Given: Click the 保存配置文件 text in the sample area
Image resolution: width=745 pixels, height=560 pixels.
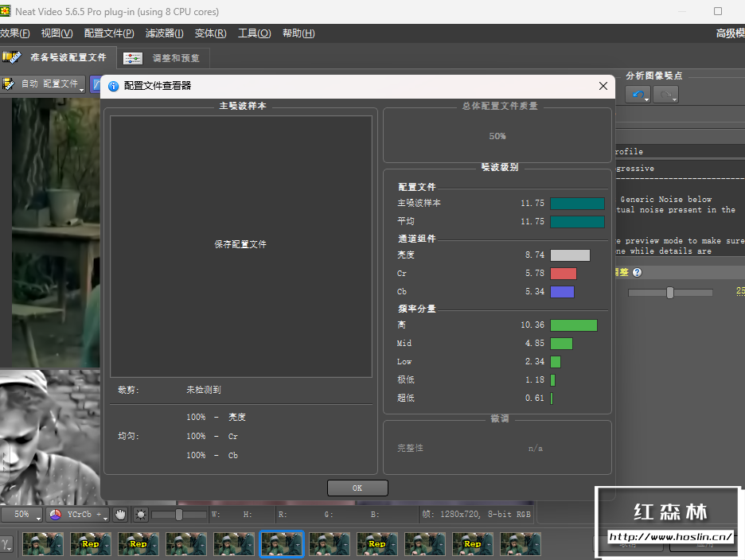Looking at the screenshot, I should pyautogui.click(x=240, y=244).
